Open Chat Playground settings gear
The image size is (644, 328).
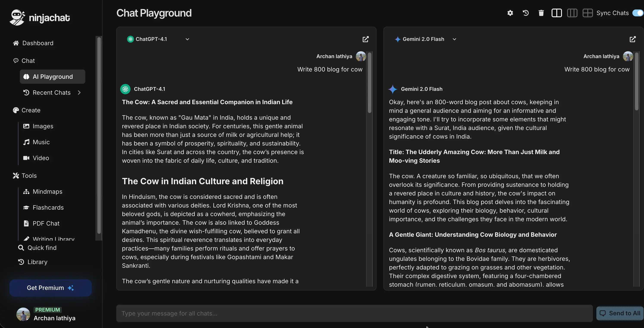(x=510, y=13)
